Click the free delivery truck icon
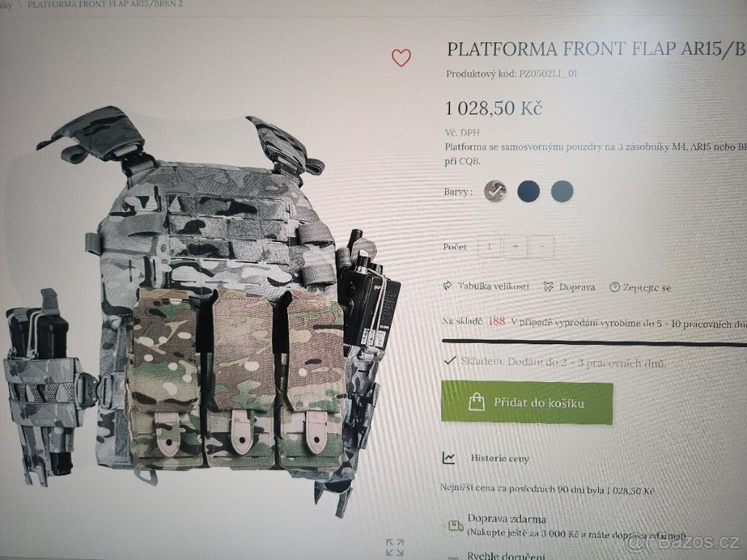 pyautogui.click(x=454, y=525)
